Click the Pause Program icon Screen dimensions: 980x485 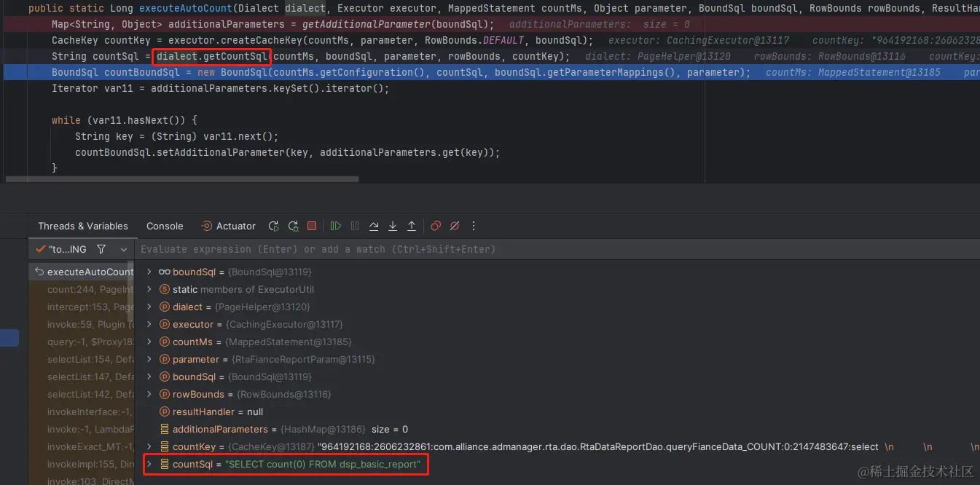click(x=355, y=226)
